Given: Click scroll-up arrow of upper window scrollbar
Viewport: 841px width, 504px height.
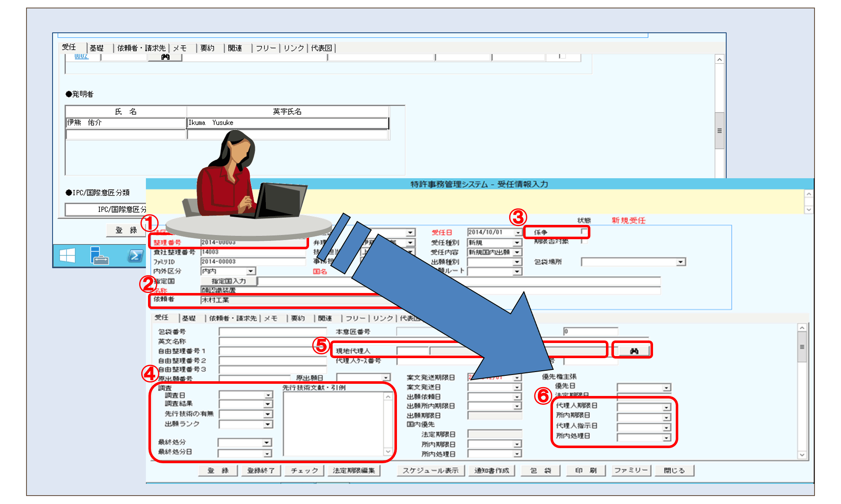Looking at the screenshot, I should coord(719,60).
